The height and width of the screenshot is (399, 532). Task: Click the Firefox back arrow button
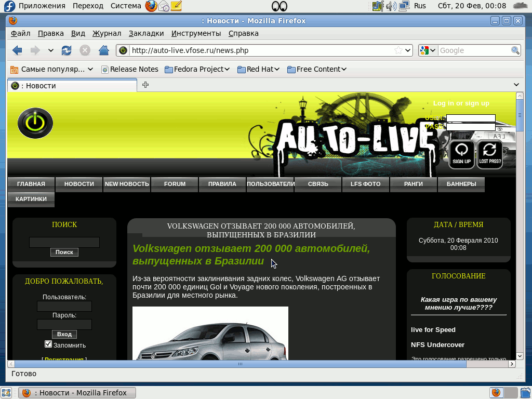point(17,50)
